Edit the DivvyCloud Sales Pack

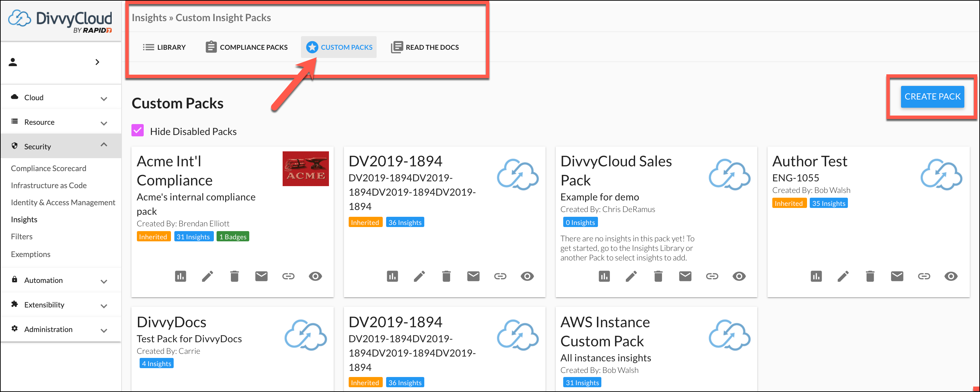[631, 276]
